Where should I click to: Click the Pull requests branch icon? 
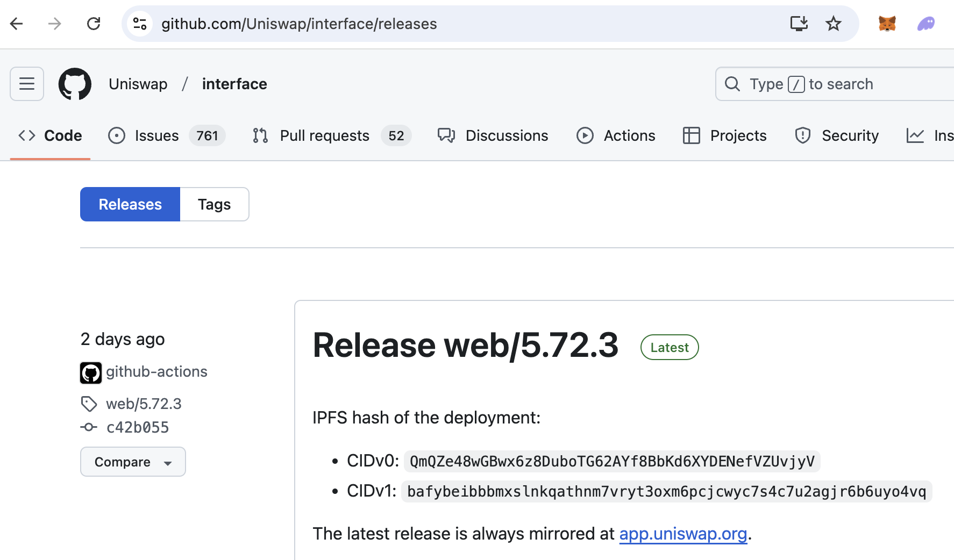point(260,135)
